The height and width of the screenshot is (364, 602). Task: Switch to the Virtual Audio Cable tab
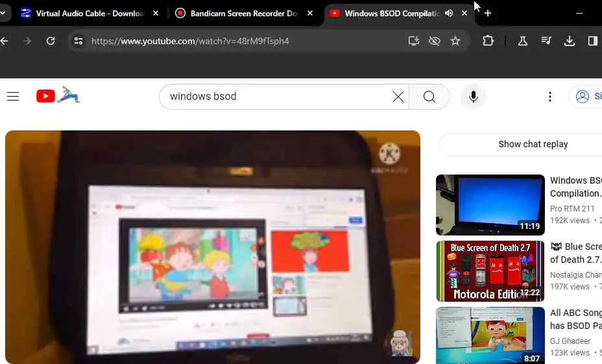90,14
